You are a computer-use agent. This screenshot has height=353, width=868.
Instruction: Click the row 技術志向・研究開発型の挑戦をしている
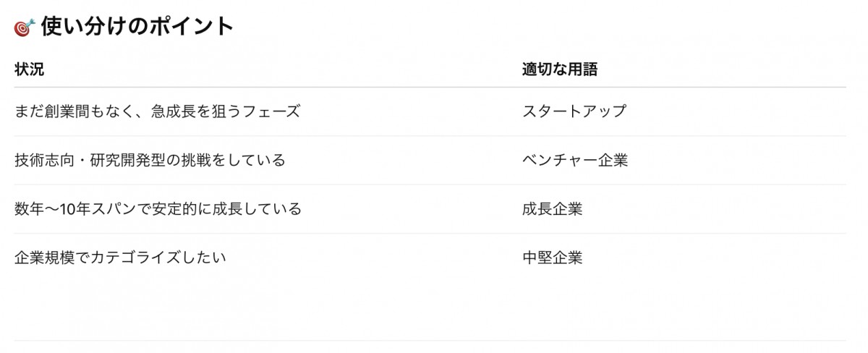click(430, 161)
